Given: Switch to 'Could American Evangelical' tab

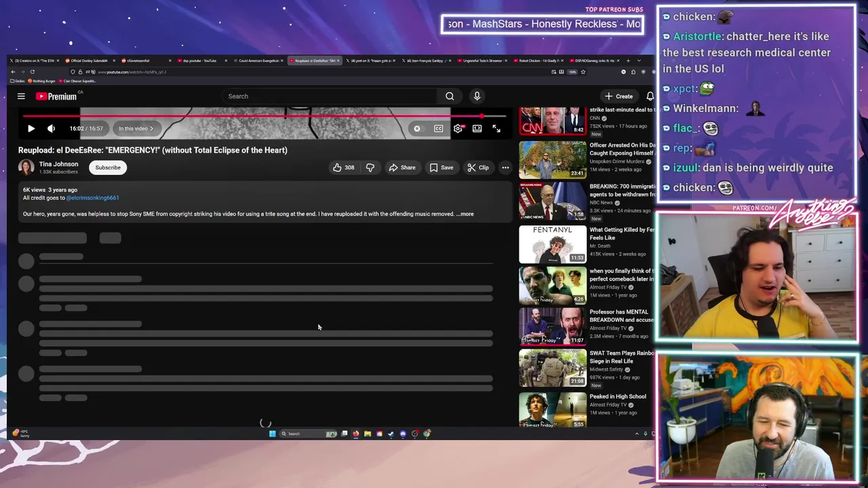Looking at the screenshot, I should coord(260,60).
